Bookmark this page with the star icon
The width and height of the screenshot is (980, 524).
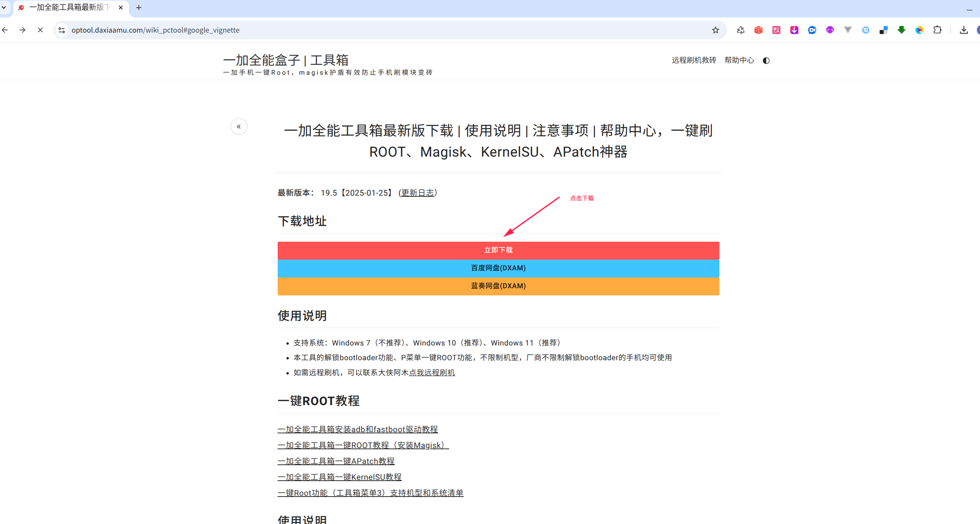(x=715, y=30)
